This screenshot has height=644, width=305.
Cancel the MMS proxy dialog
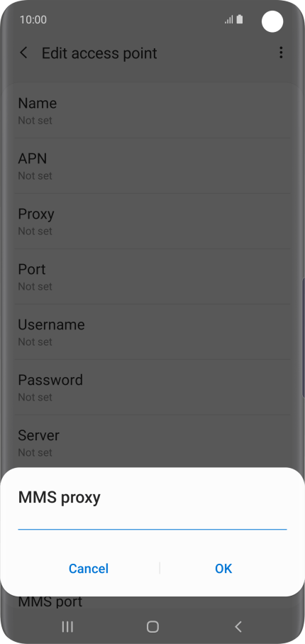(x=89, y=569)
